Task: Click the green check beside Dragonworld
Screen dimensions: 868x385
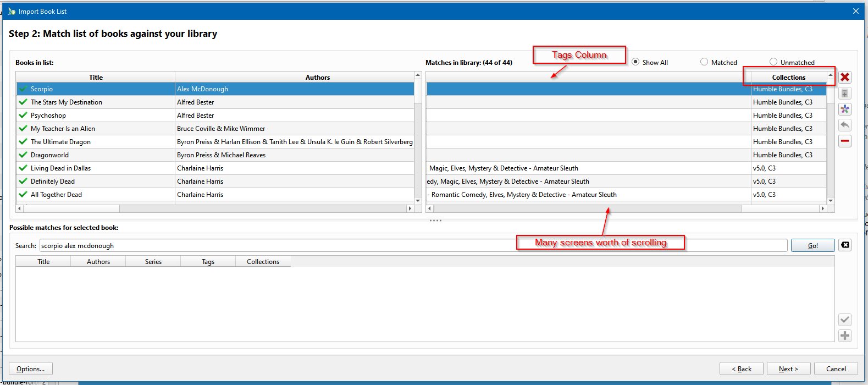Action: click(x=23, y=155)
